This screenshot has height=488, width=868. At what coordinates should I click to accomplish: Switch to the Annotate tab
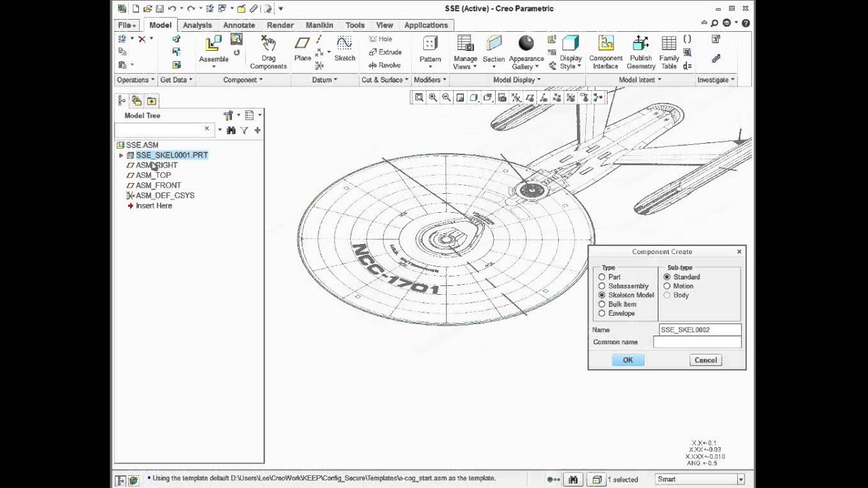[x=239, y=25]
